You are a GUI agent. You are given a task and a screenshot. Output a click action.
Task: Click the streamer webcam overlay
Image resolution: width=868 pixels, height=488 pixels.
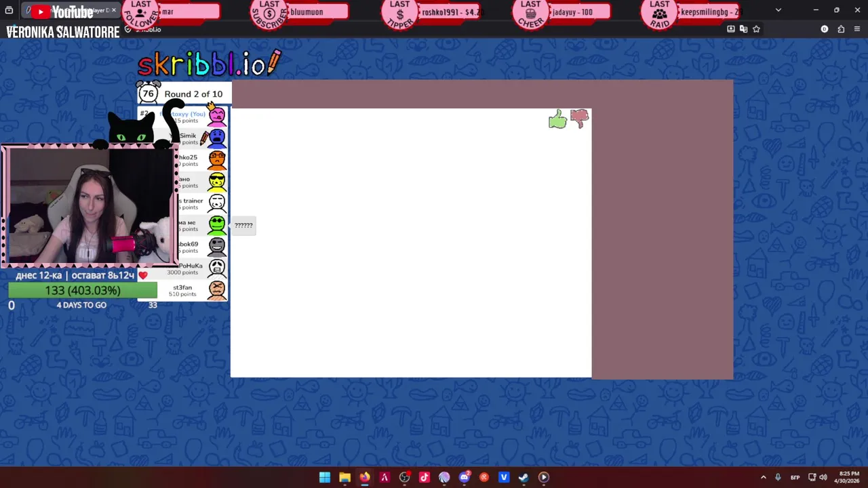point(89,205)
